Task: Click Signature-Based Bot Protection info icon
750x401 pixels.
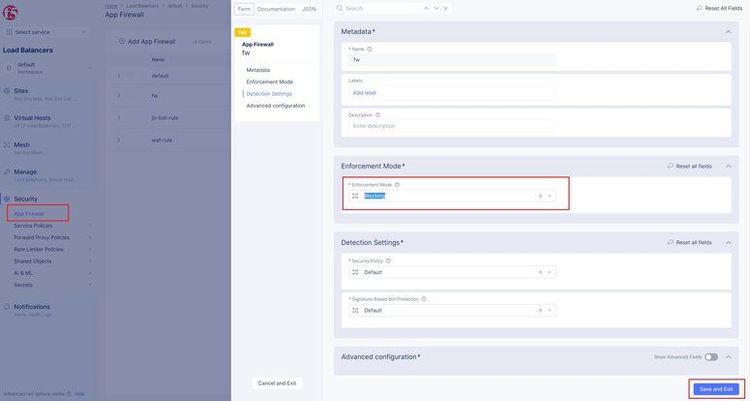Action: pos(423,299)
